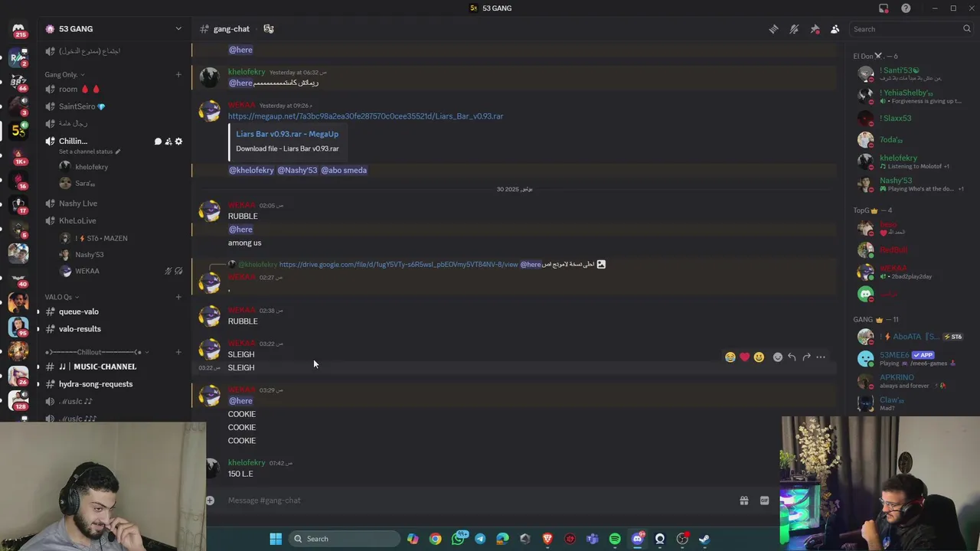Toggle member list icon
This screenshot has width=980, height=551.
click(835, 29)
